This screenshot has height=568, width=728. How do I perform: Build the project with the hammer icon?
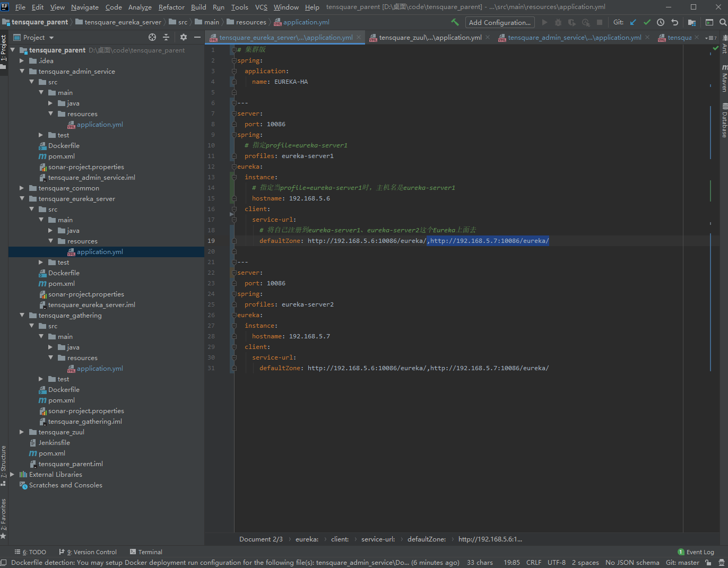pyautogui.click(x=455, y=22)
